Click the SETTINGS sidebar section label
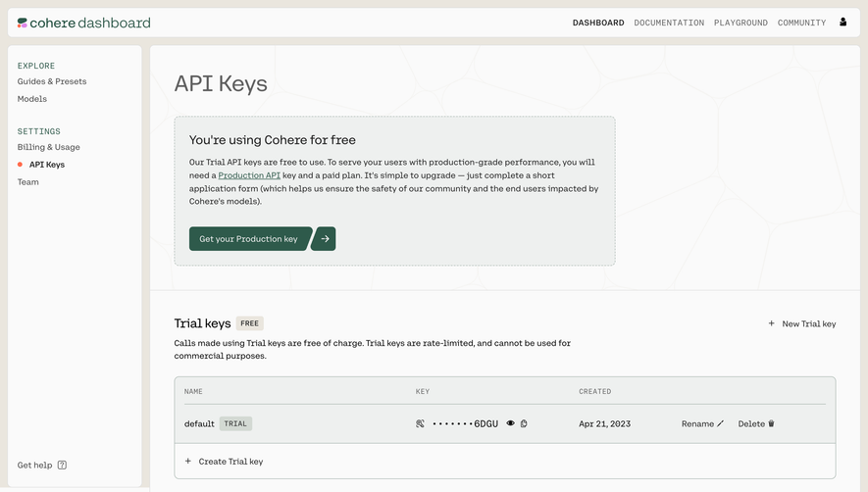The height and width of the screenshot is (492, 868). 39,131
